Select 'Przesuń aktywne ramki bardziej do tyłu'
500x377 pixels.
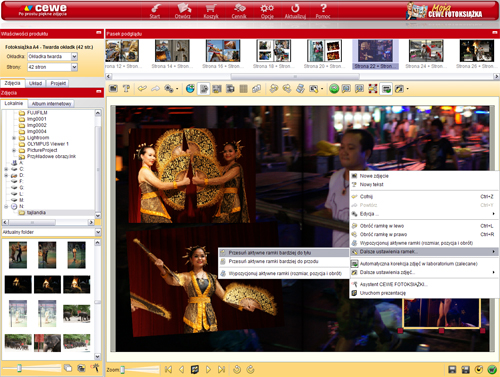(x=283, y=253)
